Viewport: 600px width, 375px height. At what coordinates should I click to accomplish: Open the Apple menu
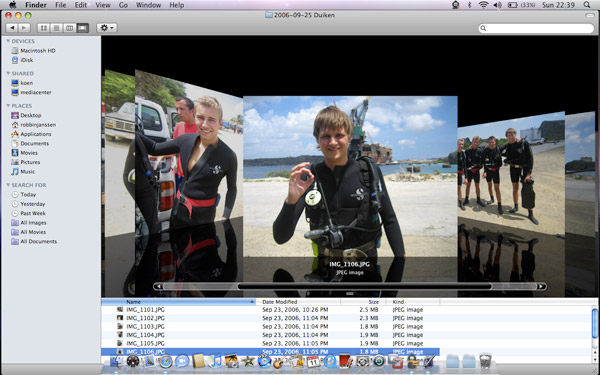(13, 5)
